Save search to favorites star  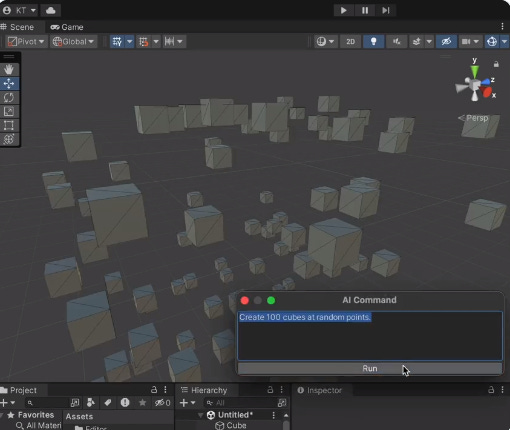[x=142, y=403]
